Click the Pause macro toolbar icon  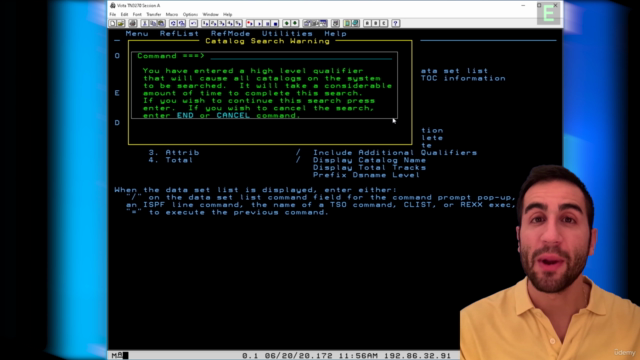tap(267, 23)
